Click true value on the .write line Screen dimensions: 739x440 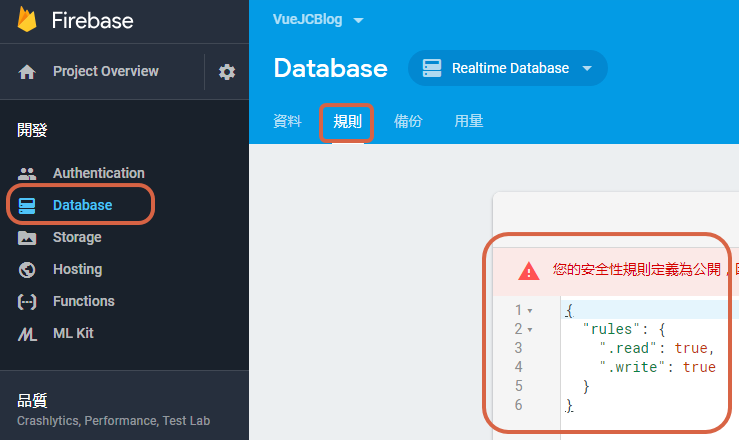coord(699,367)
